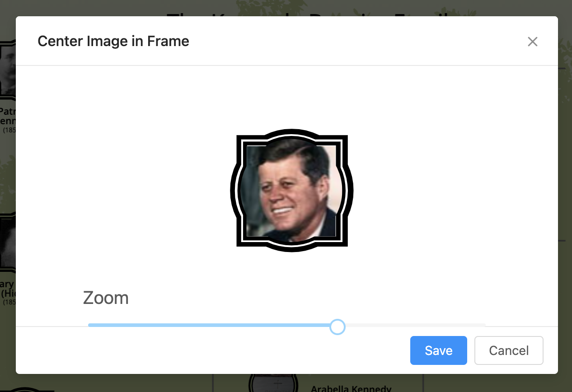Screen dimensions: 572x392
Task: Click the Zoom slider's round handle
Action: click(x=338, y=327)
